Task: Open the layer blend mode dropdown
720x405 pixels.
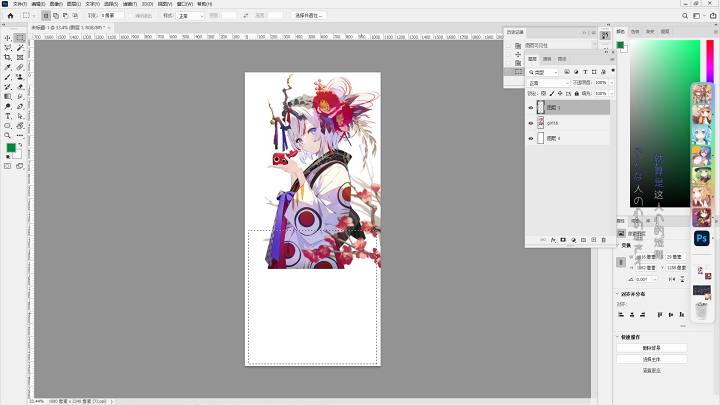Action: (x=548, y=83)
